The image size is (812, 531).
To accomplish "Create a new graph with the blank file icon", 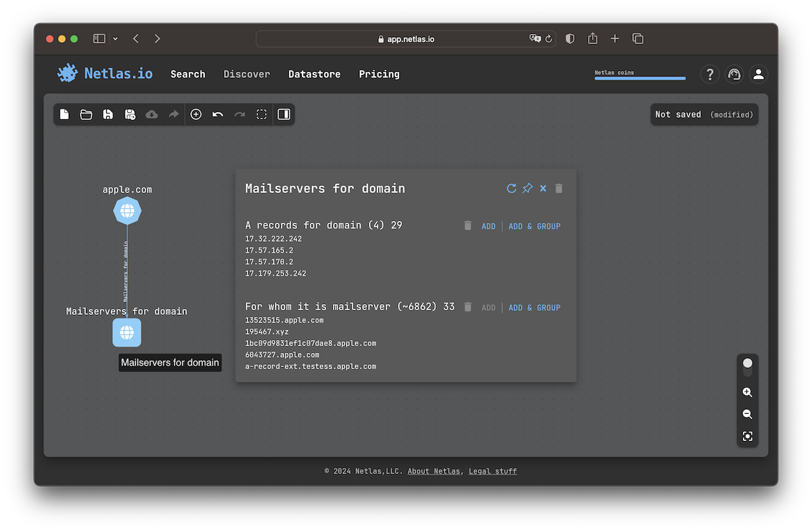I will (x=64, y=114).
